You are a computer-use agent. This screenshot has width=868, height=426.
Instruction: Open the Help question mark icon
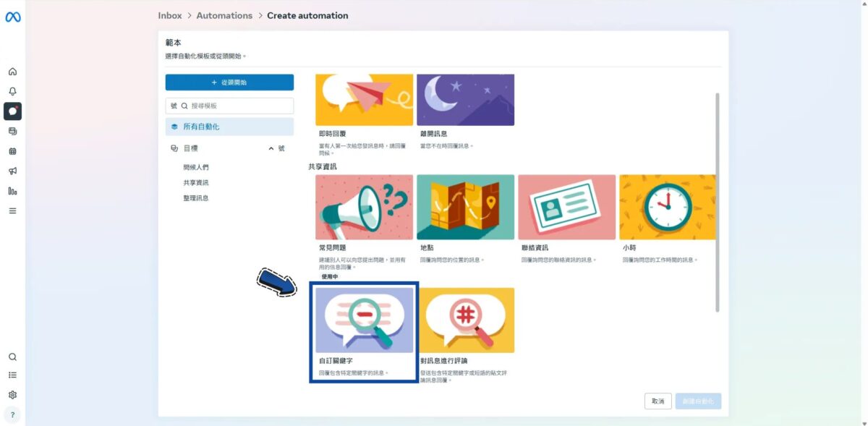[12, 414]
